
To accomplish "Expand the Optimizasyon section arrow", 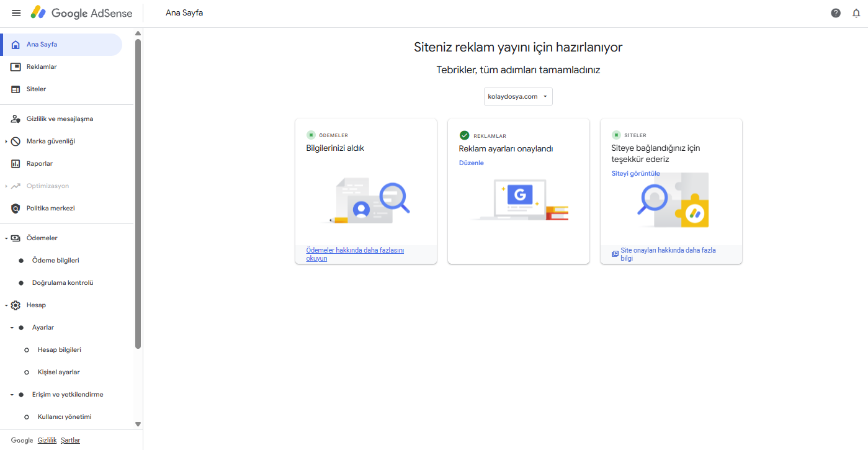I will [6, 186].
